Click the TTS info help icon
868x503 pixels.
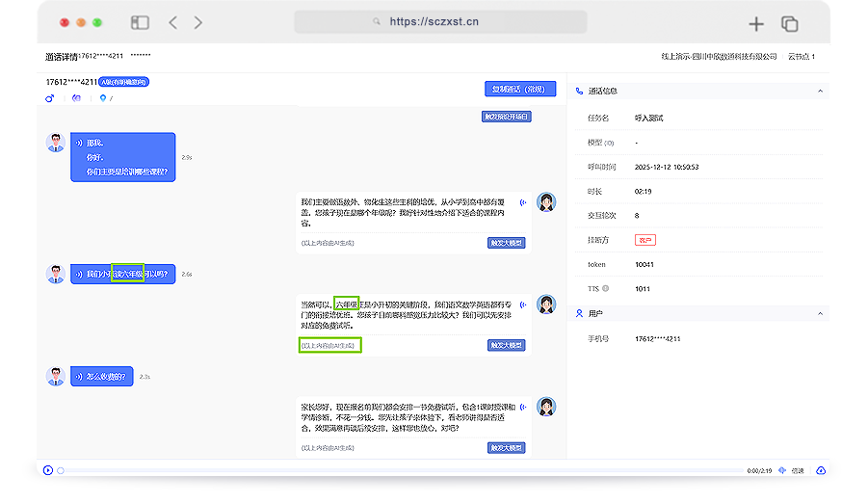pyautogui.click(x=607, y=288)
